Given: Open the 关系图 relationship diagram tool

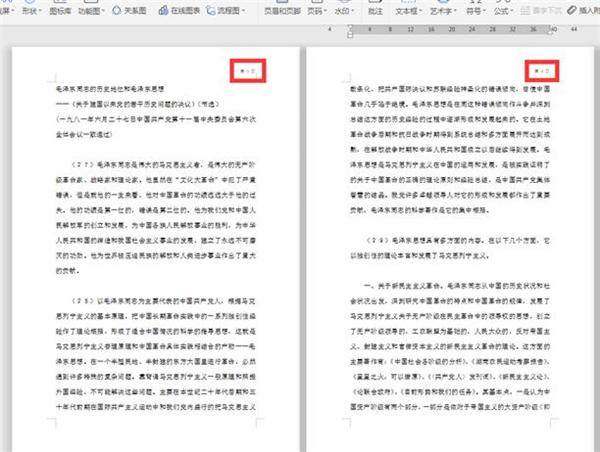Looking at the screenshot, I should coord(129,10).
